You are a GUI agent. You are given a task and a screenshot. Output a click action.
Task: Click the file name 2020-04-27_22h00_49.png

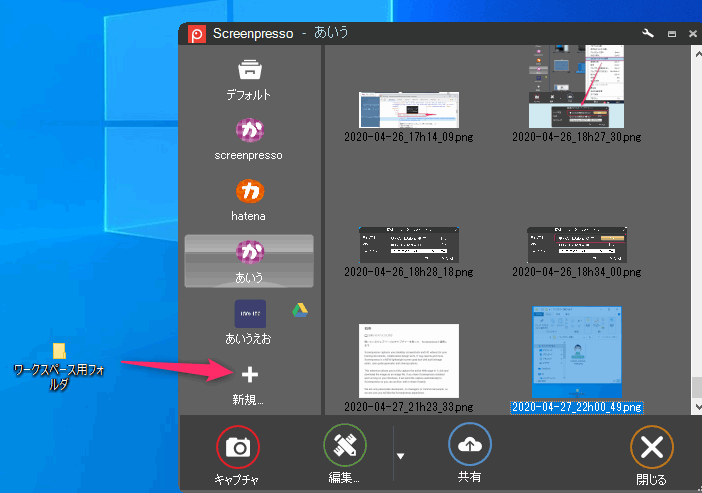(577, 407)
